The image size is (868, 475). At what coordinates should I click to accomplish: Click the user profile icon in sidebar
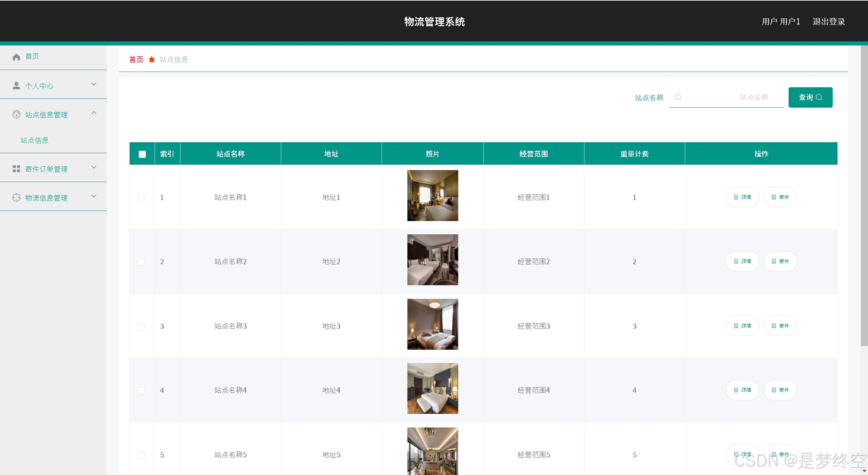coord(16,86)
